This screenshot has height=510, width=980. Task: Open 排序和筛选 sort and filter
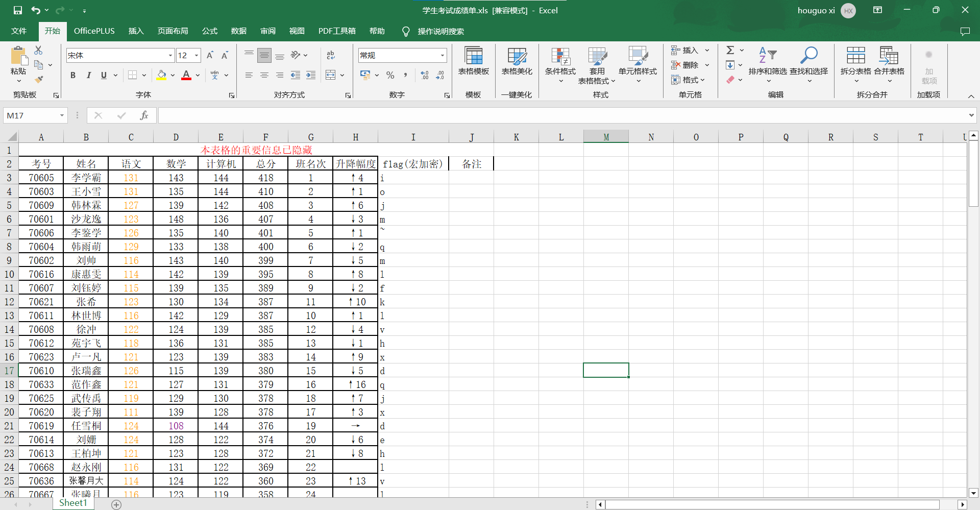coord(768,65)
